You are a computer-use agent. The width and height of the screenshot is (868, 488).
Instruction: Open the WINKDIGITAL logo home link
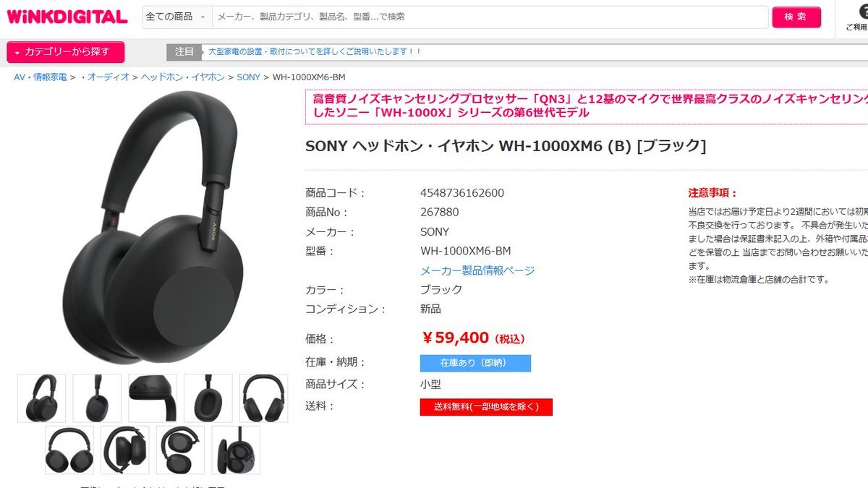(67, 17)
